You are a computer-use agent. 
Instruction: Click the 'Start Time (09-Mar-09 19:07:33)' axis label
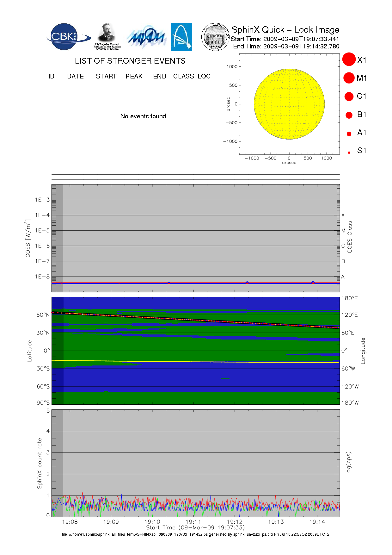pos(195,527)
